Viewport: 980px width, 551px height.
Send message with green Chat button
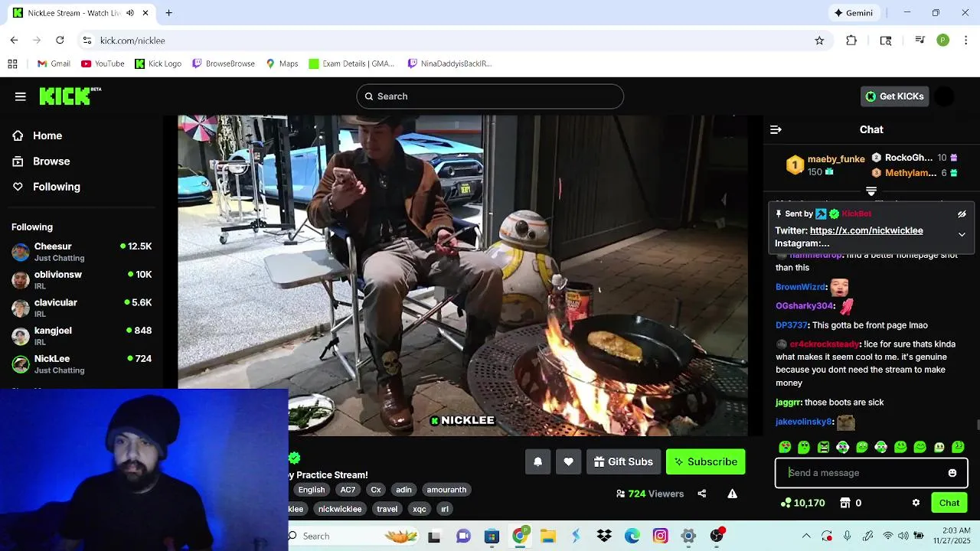coord(949,503)
